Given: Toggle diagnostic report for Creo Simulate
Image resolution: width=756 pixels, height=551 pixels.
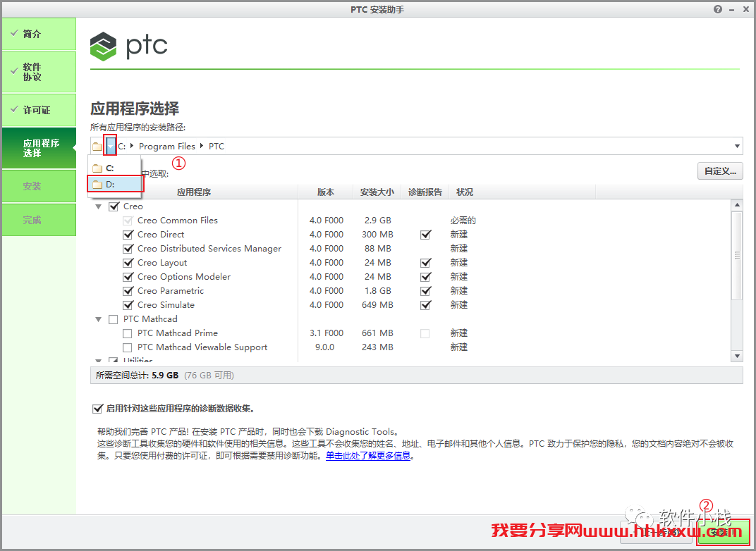Looking at the screenshot, I should click(425, 305).
